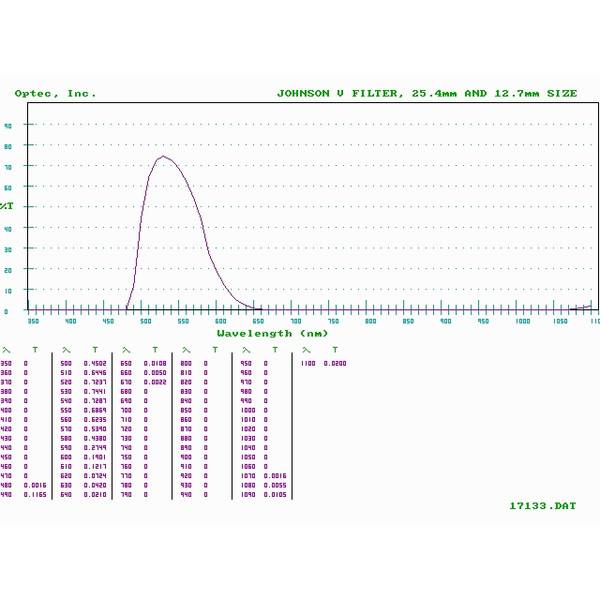Click the x-axis tick label 750
The image size is (600, 600).
(x=333, y=321)
